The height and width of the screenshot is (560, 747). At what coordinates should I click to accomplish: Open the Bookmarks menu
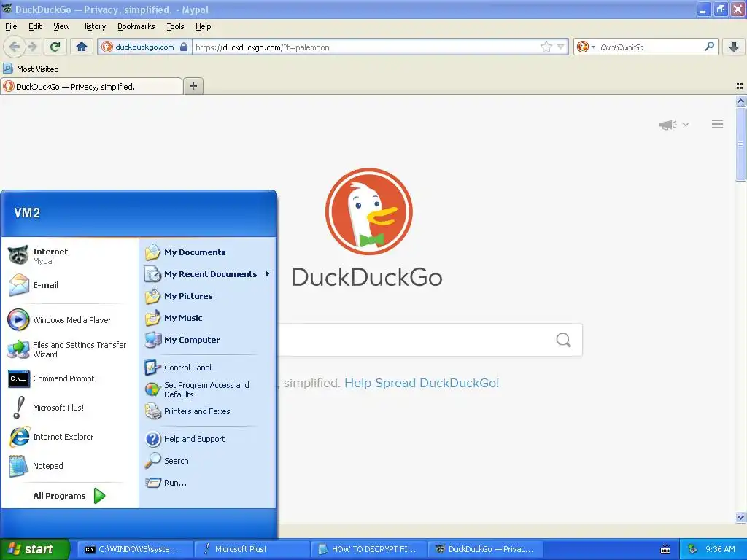136,26
